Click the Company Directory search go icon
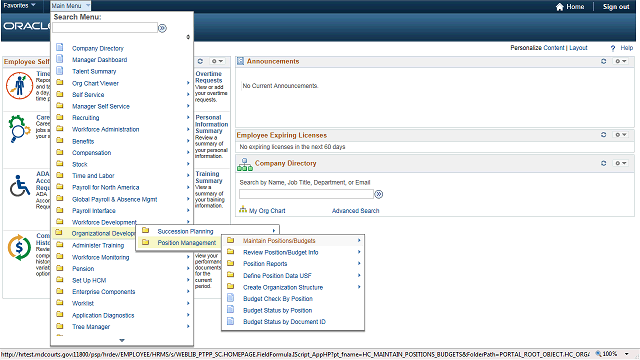Screen dimensions: 640x360 coord(379,194)
